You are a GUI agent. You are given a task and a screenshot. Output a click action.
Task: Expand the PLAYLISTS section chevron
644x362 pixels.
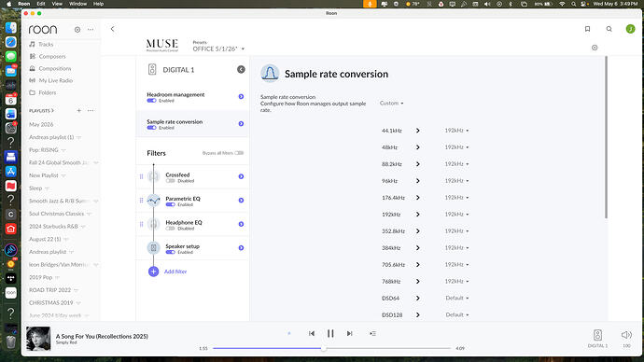tap(52, 110)
